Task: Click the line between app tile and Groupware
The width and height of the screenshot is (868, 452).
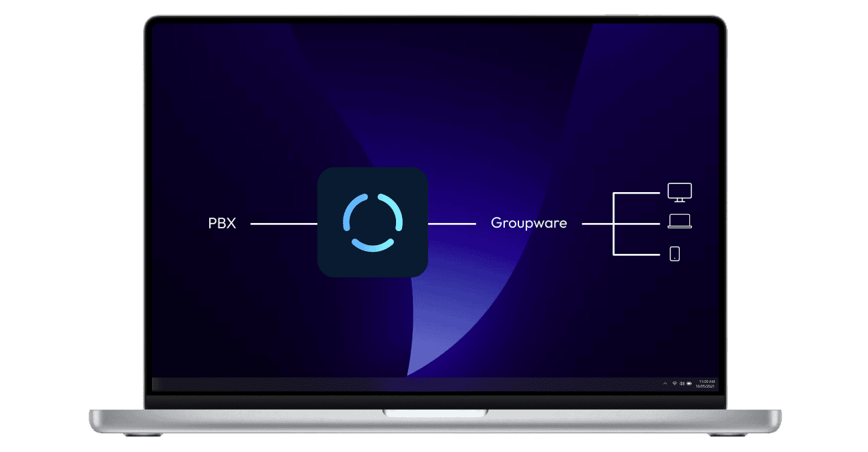Action: click(452, 224)
